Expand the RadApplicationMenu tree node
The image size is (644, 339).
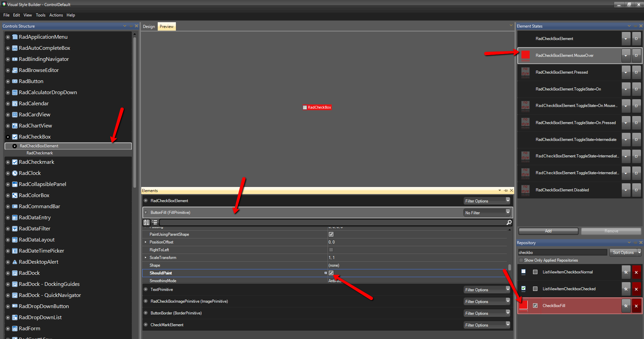click(x=8, y=37)
